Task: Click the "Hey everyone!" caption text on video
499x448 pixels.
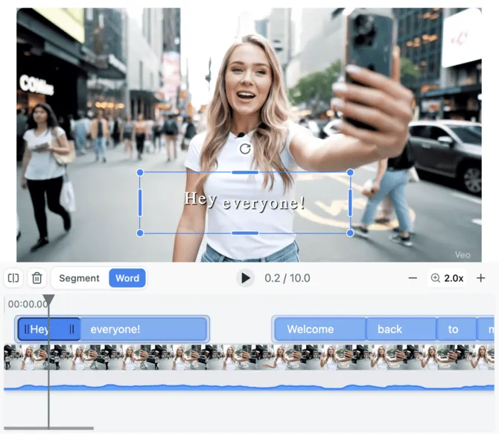Action: 244,201
